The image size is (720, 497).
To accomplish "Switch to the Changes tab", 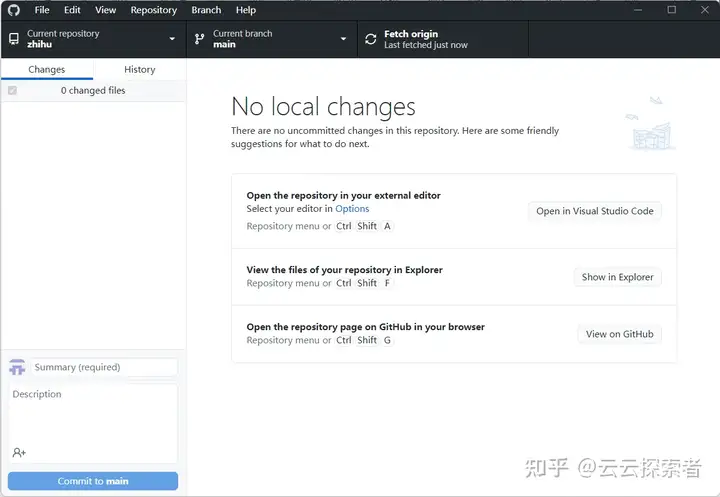I will (x=47, y=69).
